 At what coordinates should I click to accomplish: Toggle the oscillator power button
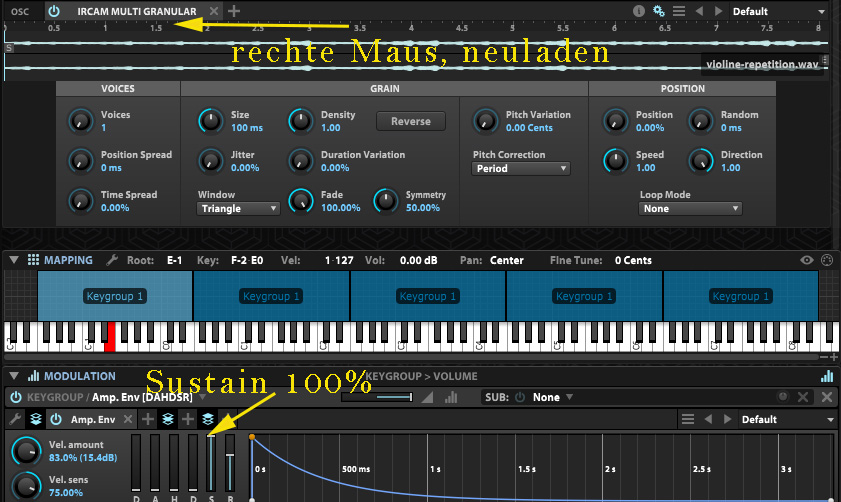(x=54, y=11)
